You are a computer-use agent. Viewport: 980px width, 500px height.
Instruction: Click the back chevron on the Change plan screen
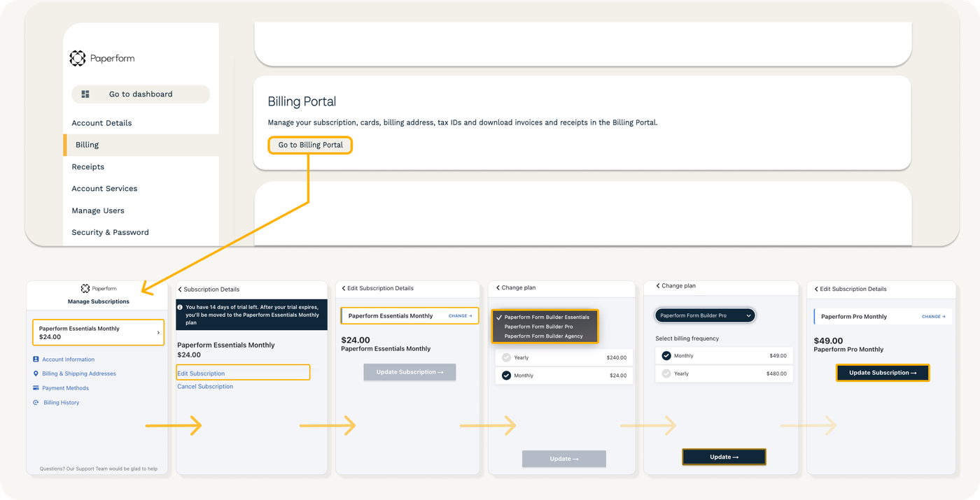click(x=498, y=287)
